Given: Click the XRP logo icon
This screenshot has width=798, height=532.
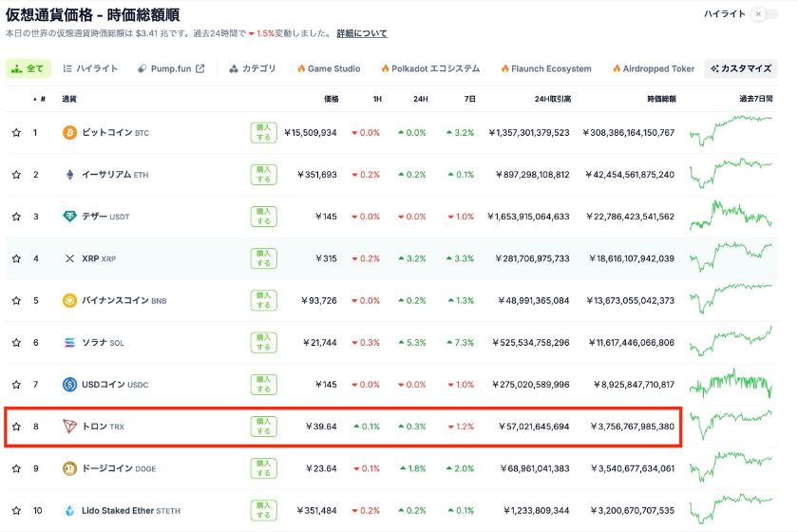Looking at the screenshot, I should coord(69,258).
